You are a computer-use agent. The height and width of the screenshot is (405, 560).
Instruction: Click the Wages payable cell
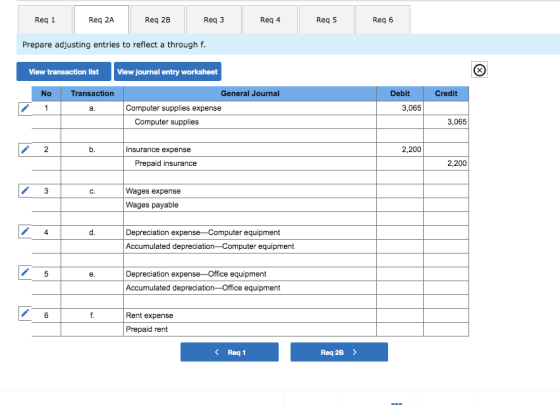pyautogui.click(x=250, y=205)
